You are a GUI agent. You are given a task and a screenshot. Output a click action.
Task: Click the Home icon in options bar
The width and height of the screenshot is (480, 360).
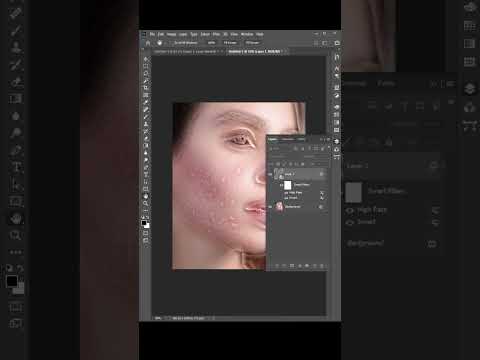pos(148,43)
